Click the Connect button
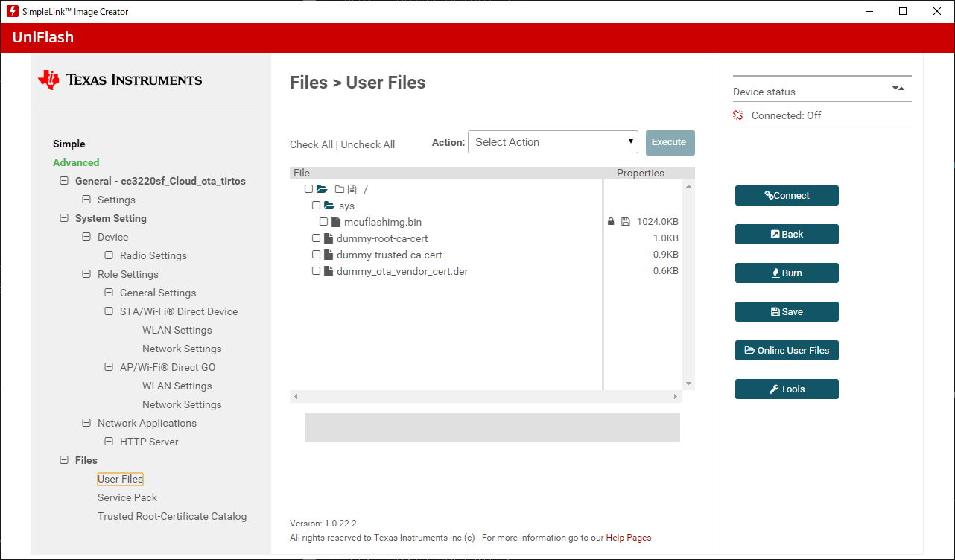 point(787,195)
